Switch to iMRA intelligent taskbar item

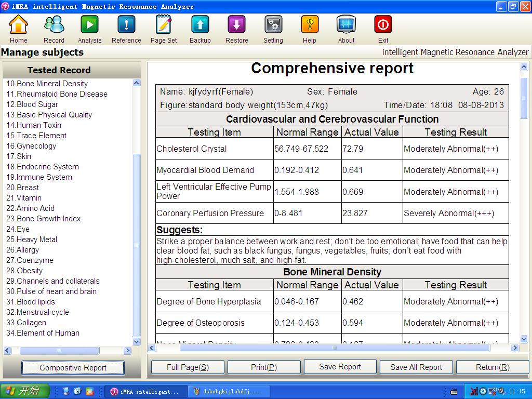click(x=145, y=392)
